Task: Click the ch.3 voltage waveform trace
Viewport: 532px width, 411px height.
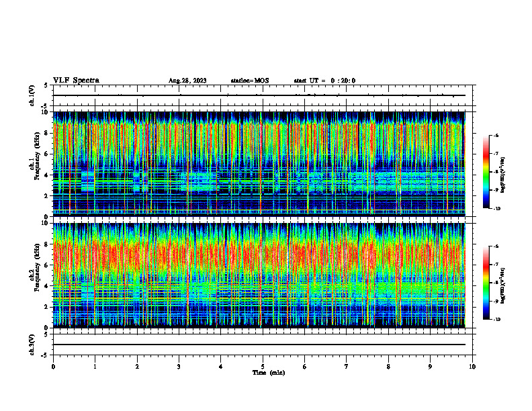Action: tap(259, 345)
